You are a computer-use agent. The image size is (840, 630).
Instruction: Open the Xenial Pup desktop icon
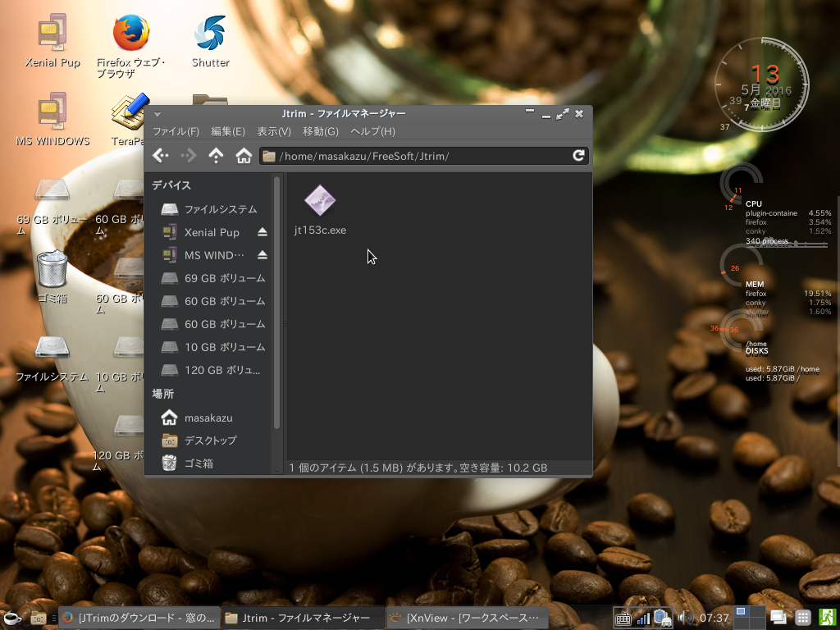52,33
